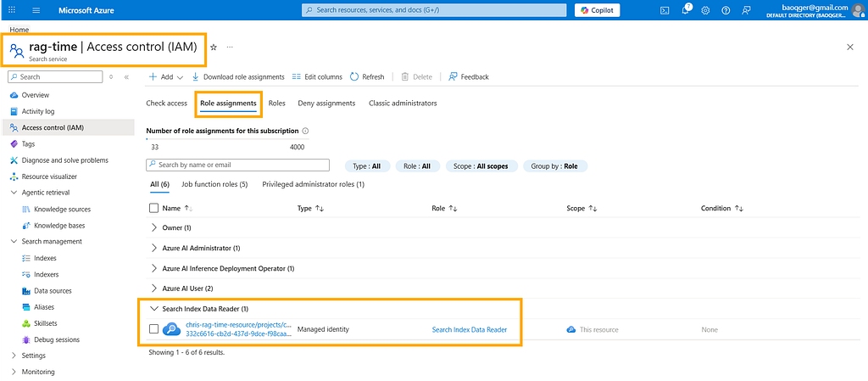Viewport: 868px width, 381px height.
Task: Check the chris-rag-time-resource managed identity row
Action: [154, 329]
